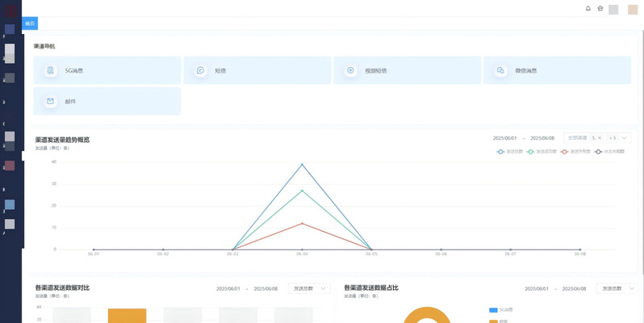Click the red logo in the sidebar

pos(10,10)
